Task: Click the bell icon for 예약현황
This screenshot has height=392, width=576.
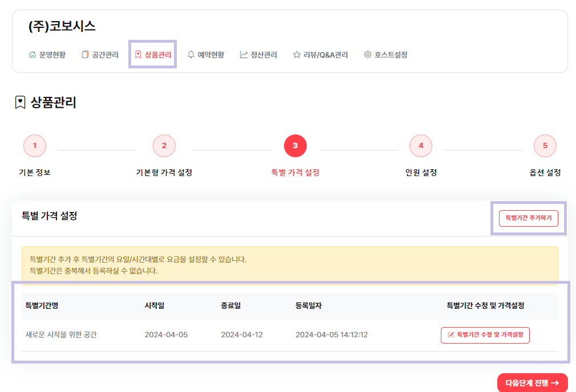Action: tap(191, 55)
